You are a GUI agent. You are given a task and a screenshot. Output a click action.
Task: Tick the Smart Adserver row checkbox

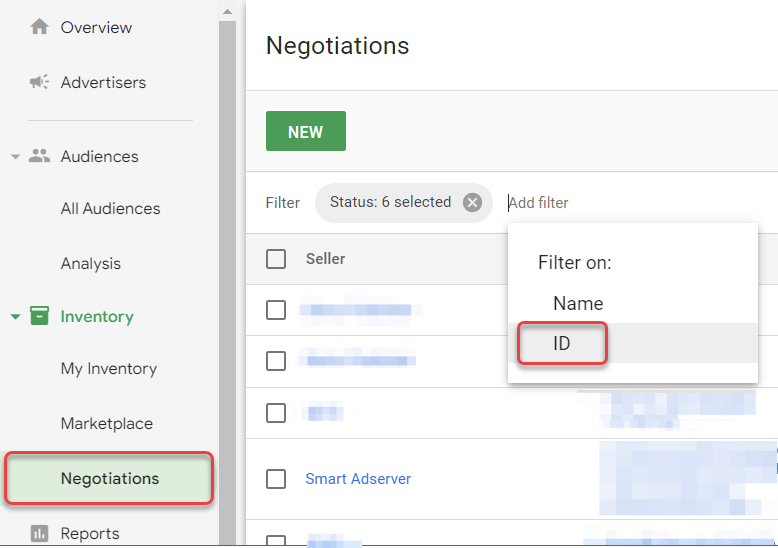276,479
